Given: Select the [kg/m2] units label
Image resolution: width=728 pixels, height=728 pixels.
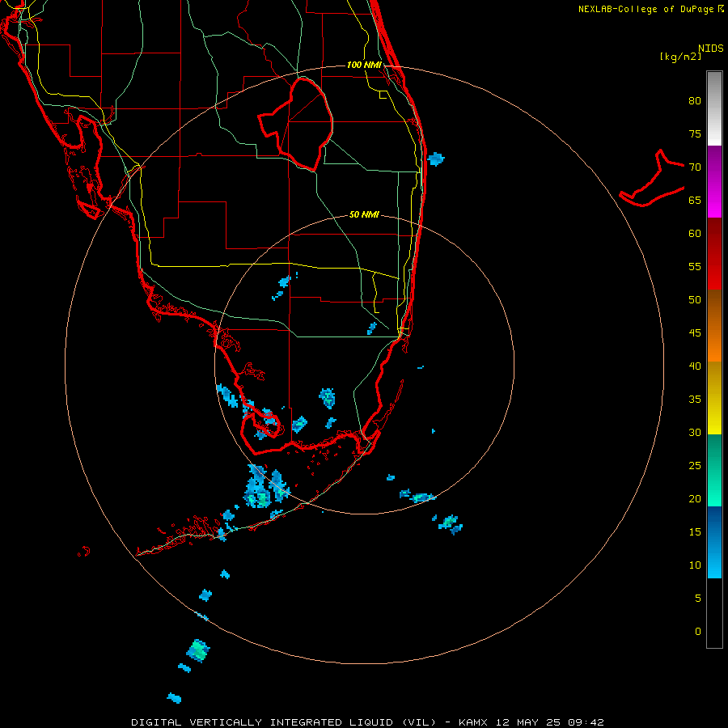Looking at the screenshot, I should (680, 57).
